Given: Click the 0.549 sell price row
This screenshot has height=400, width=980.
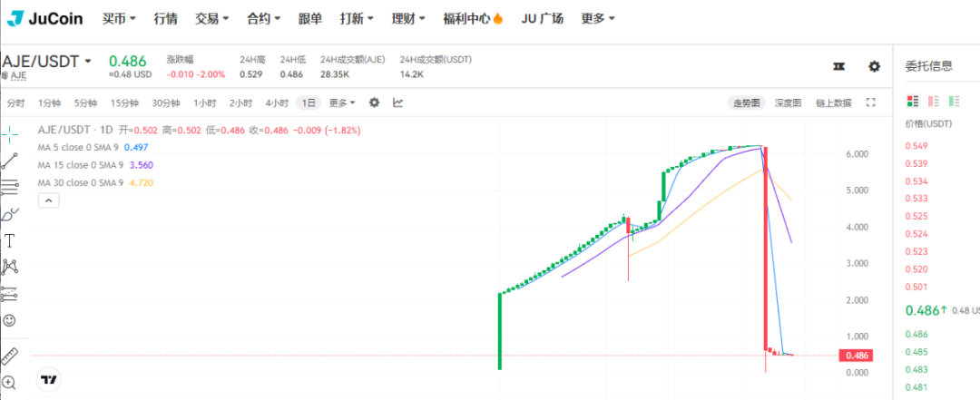Looking at the screenshot, I should [916, 146].
